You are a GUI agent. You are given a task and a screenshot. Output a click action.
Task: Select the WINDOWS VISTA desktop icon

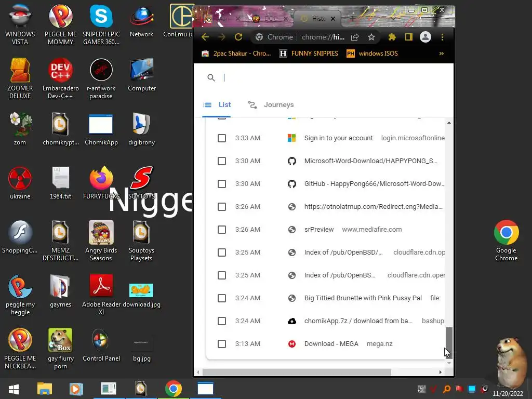click(x=20, y=24)
